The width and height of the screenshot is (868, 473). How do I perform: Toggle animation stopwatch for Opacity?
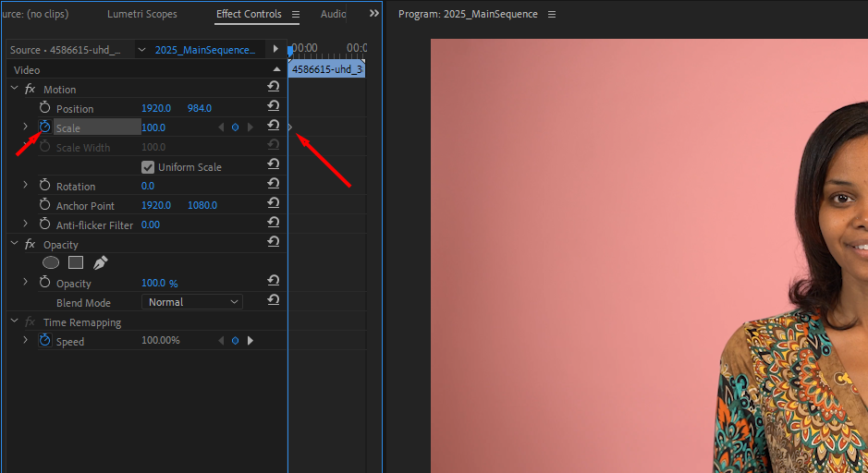tap(45, 282)
